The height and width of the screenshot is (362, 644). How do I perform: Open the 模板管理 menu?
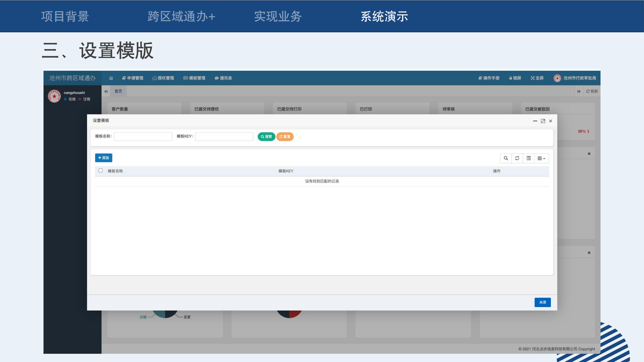[x=194, y=78]
